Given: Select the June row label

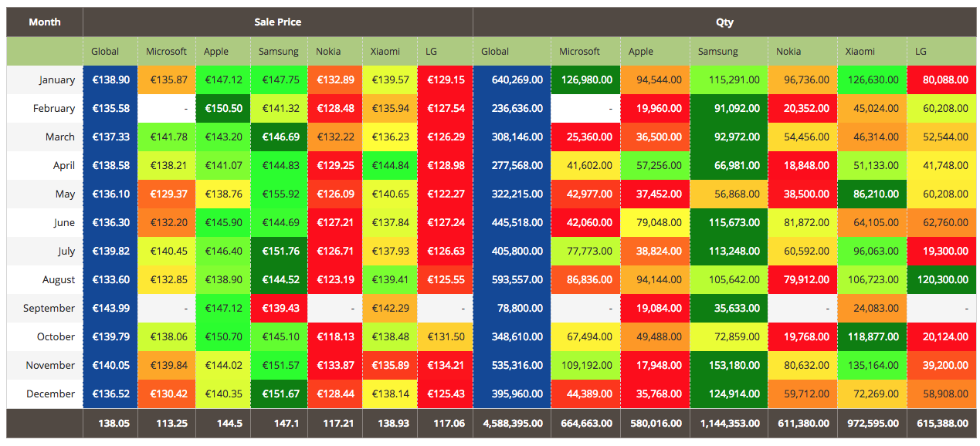Looking at the screenshot, I should [x=45, y=223].
